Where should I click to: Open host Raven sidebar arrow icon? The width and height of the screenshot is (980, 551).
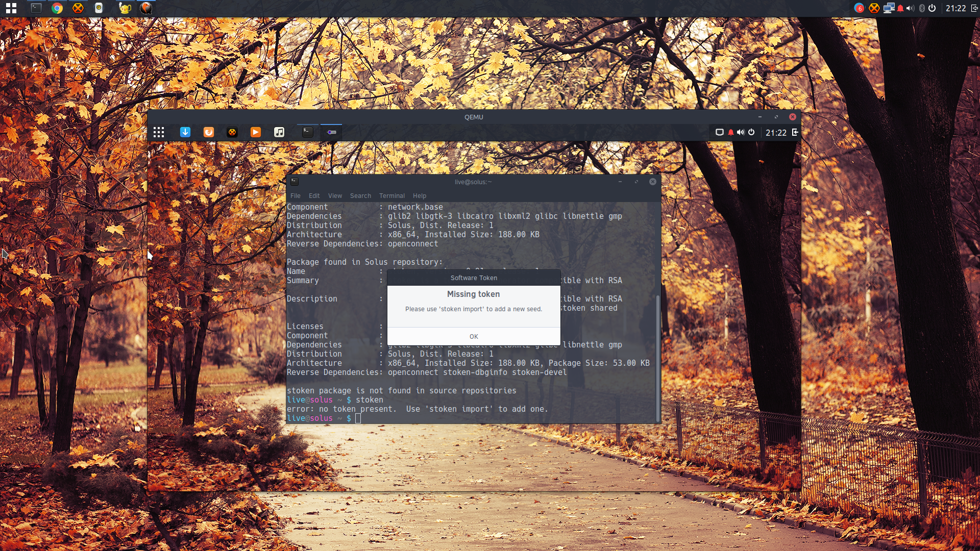click(974, 8)
